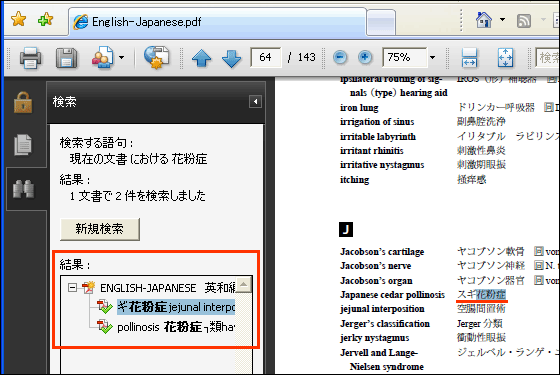This screenshot has height=375, width=560.
Task: Click the fit one full page icon
Action: (x=505, y=58)
